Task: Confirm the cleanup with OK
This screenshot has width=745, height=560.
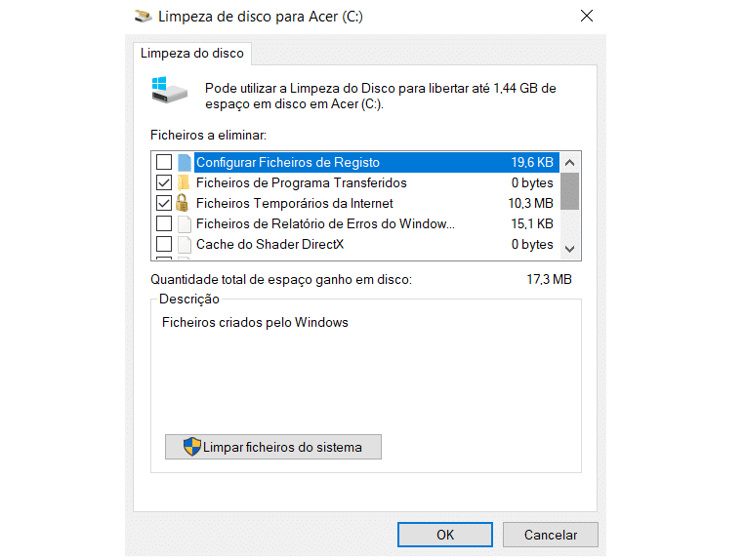Action: (444, 535)
